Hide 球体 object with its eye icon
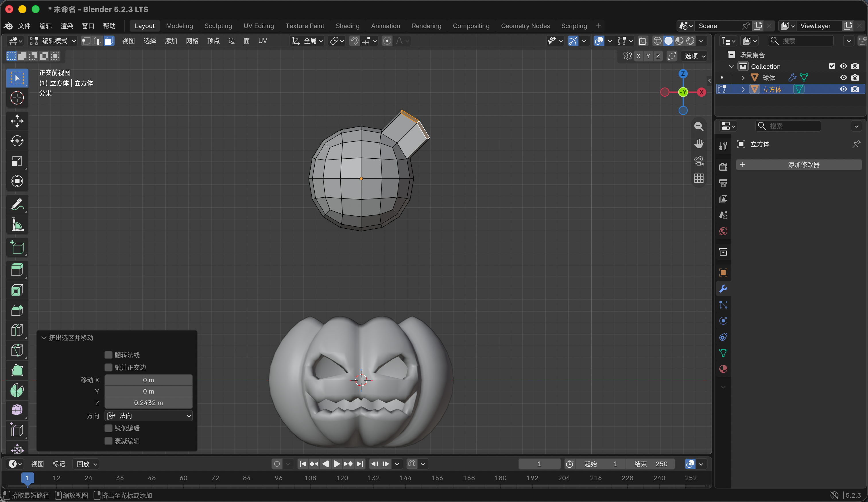 tap(843, 78)
